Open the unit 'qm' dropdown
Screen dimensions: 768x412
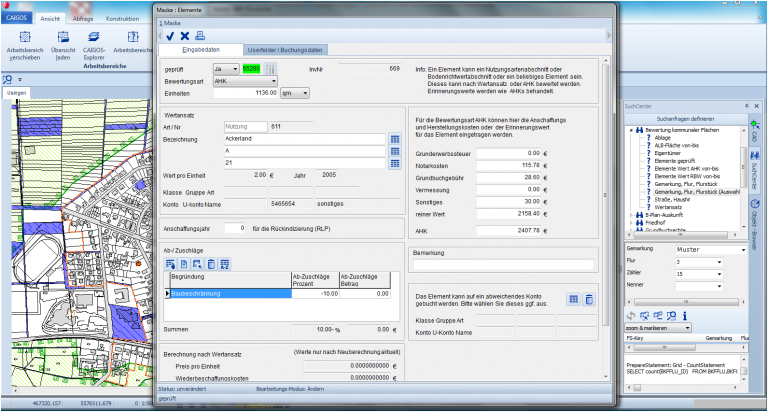pos(305,93)
